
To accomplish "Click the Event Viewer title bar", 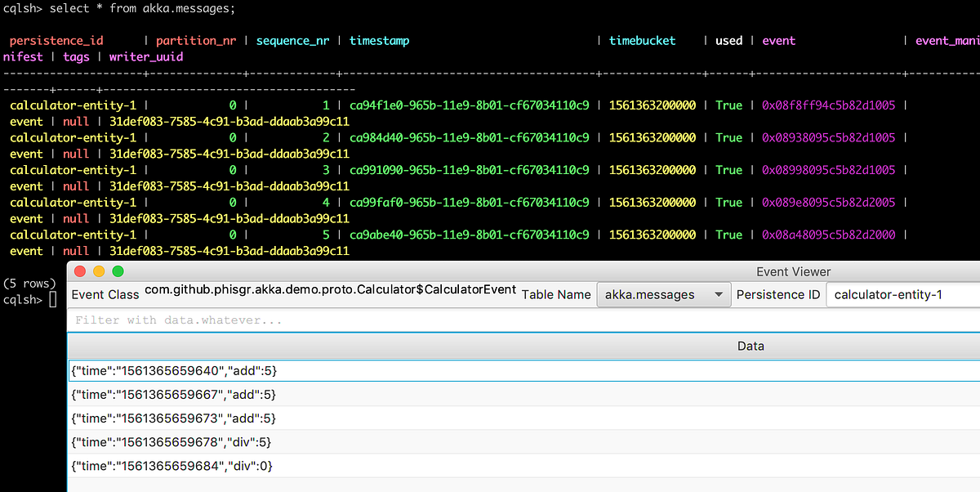I will (792, 271).
